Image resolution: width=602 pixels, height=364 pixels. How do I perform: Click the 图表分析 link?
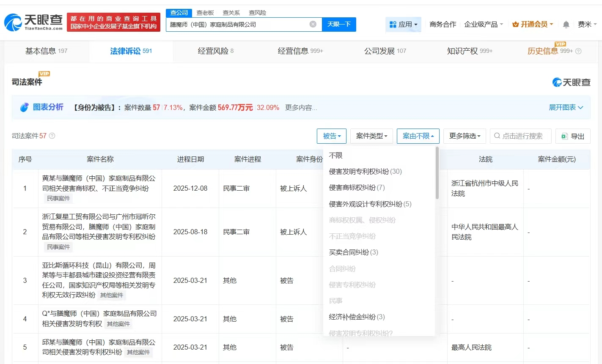coord(48,107)
